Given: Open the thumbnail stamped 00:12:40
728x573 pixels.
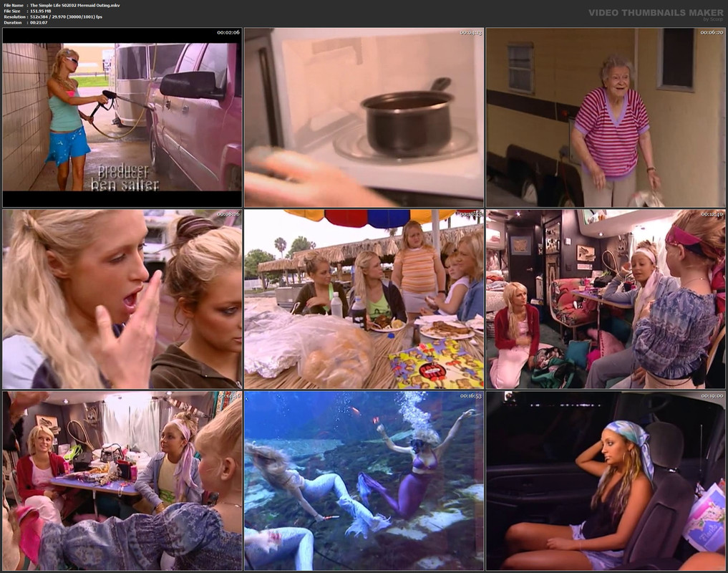Looking at the screenshot, I should (x=606, y=299).
